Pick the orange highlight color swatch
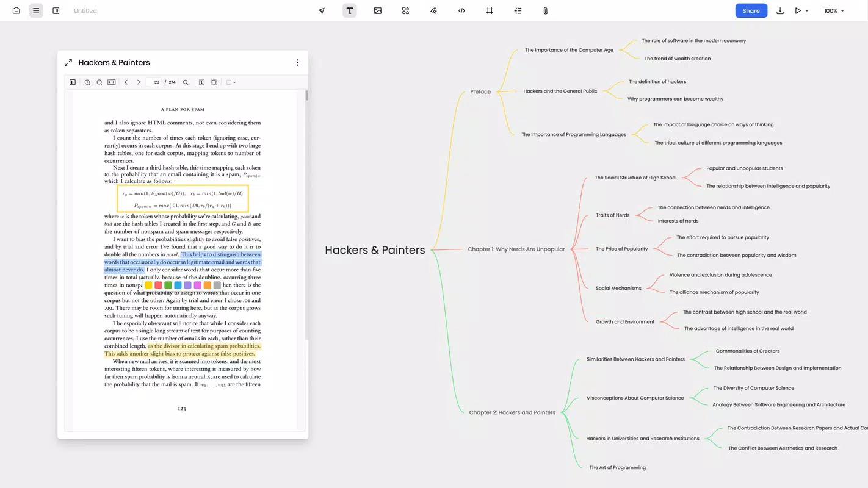Screen dimensions: 868x488 tap(207, 285)
